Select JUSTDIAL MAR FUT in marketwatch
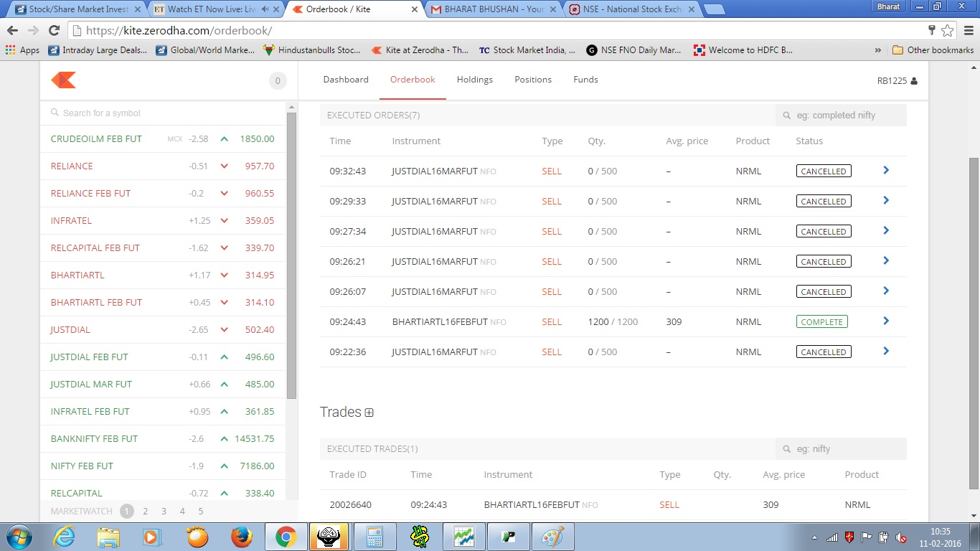The image size is (980, 551). tap(163, 385)
